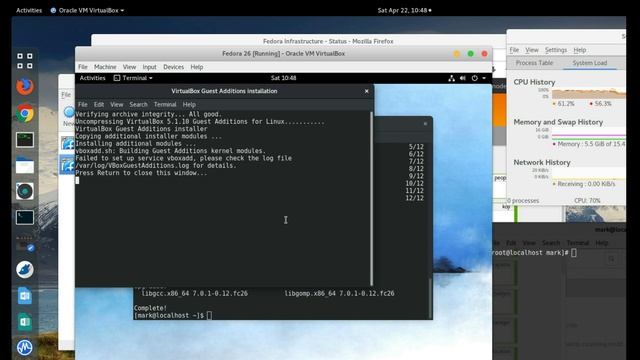Click the rear guest terminal scrollbar

[430, 297]
